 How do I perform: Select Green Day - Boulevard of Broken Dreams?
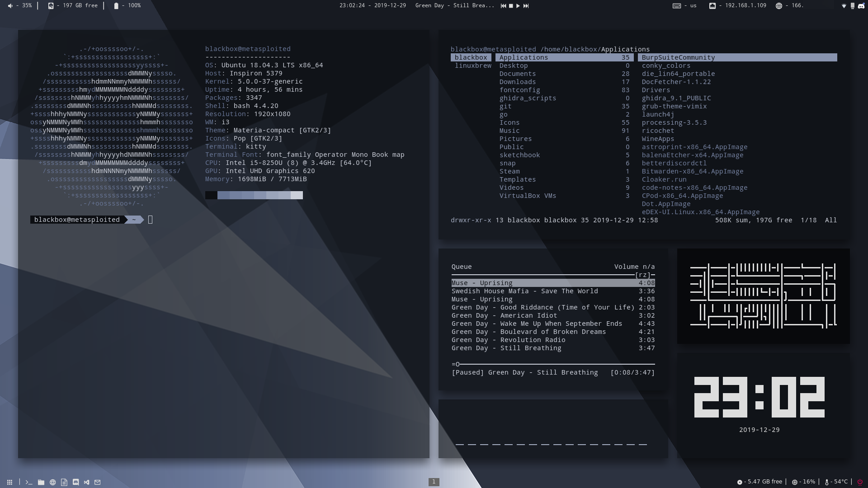click(553, 332)
